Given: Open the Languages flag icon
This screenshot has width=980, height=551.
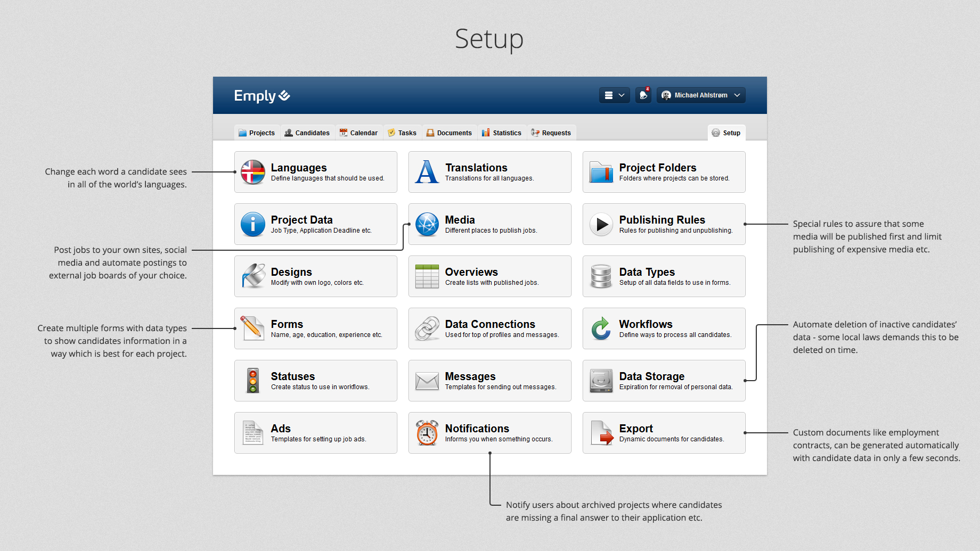Looking at the screenshot, I should pyautogui.click(x=253, y=172).
